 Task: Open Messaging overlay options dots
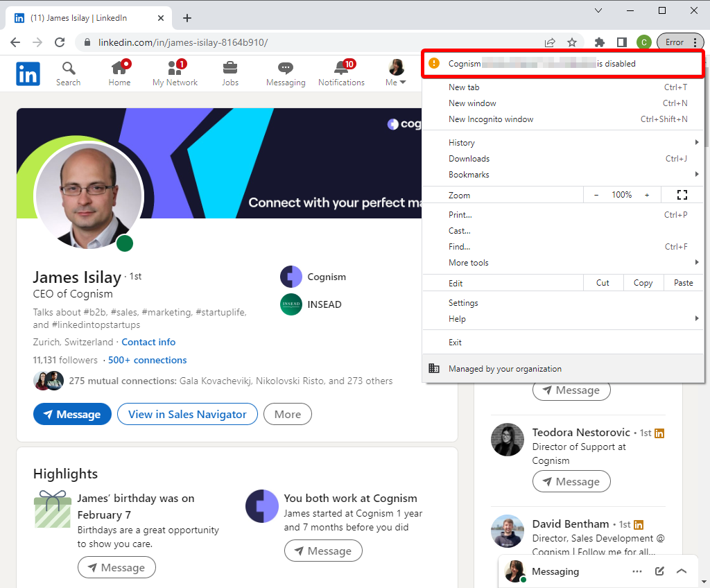(x=637, y=571)
